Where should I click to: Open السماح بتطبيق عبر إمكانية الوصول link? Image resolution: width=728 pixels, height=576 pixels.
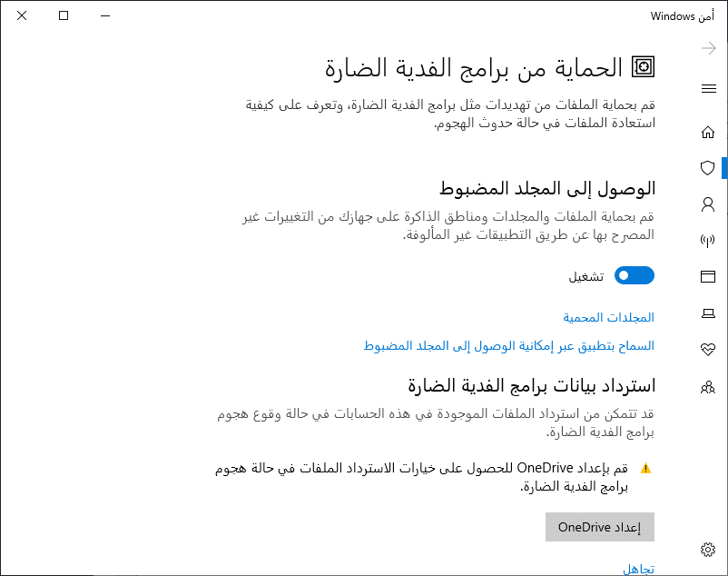tap(509, 345)
